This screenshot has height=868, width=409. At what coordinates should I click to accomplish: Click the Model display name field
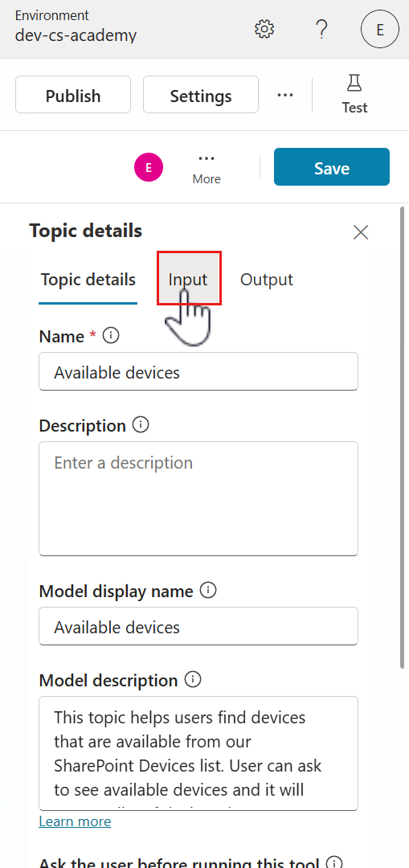click(198, 626)
